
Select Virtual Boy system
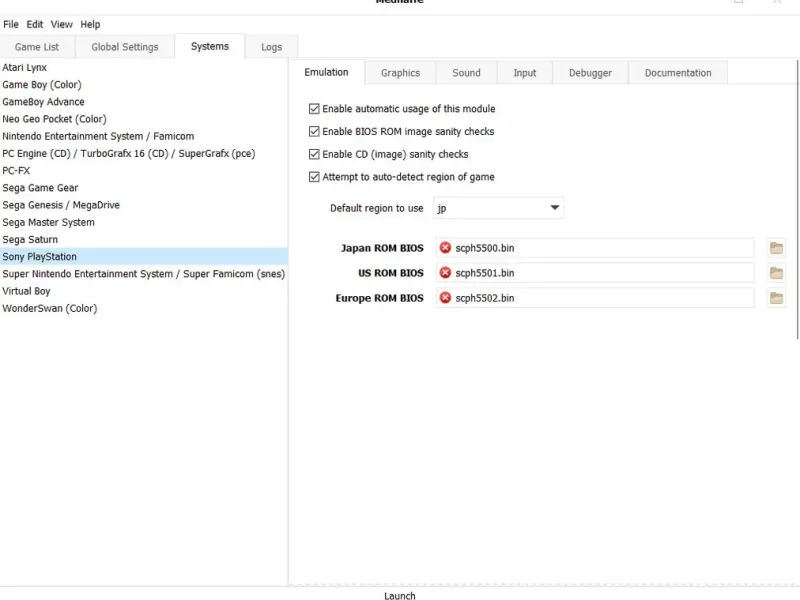click(x=144, y=291)
